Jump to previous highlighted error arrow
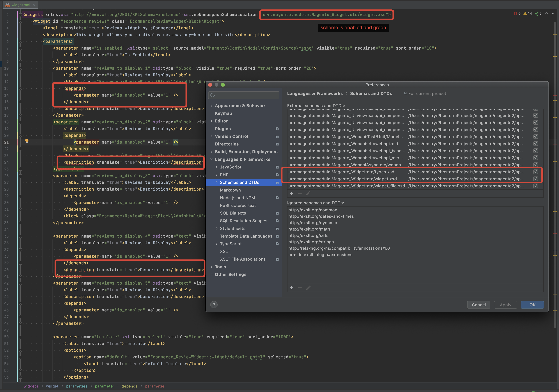 [x=547, y=14]
